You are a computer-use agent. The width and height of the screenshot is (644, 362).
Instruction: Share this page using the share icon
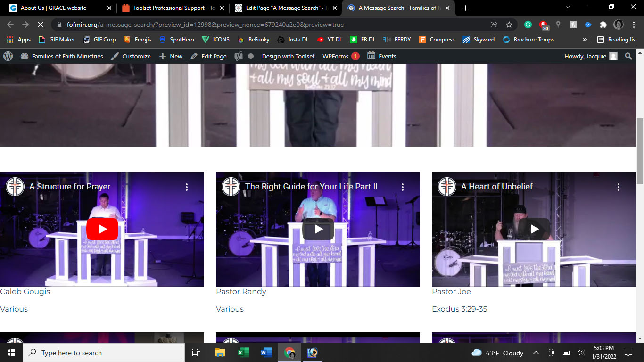[494, 25]
